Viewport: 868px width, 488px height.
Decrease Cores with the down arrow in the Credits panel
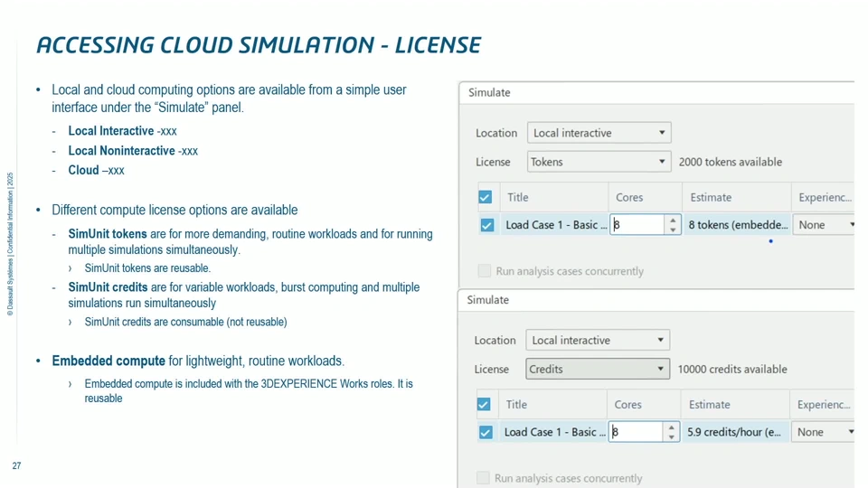[671, 437]
